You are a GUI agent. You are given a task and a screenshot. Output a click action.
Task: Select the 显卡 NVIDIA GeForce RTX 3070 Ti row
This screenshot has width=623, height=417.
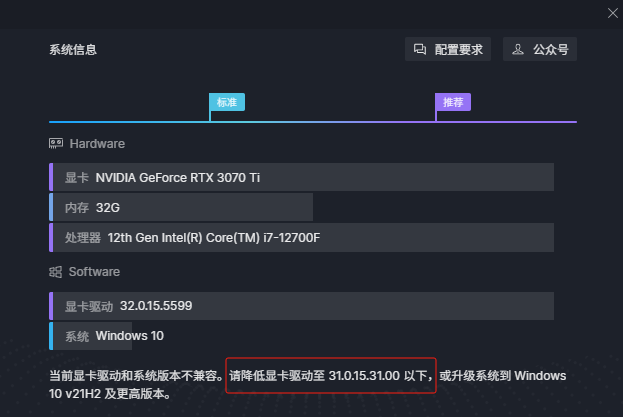[301, 177]
